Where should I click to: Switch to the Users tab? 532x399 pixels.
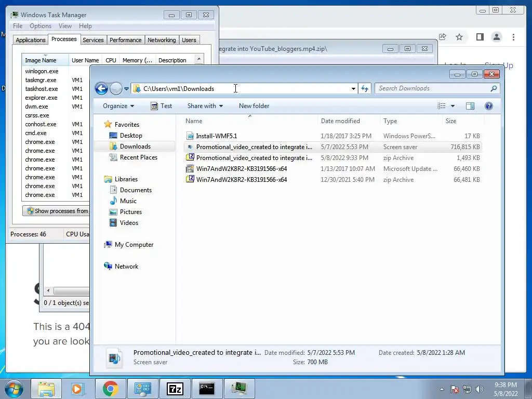point(189,40)
